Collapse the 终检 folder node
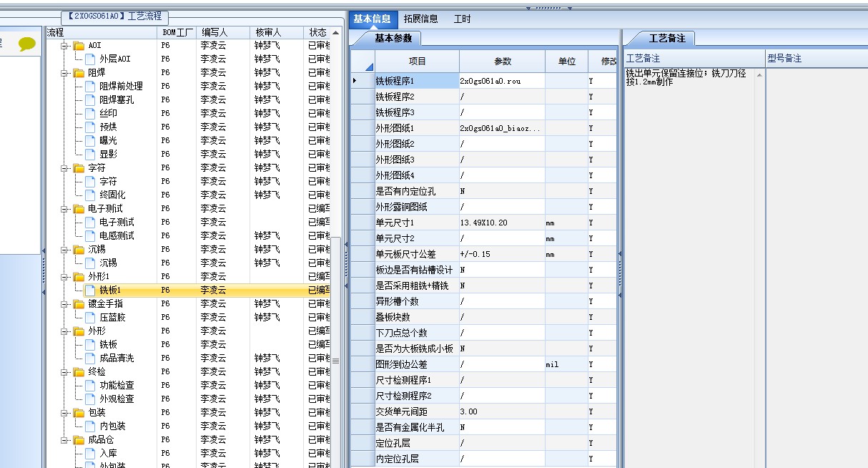This screenshot has width=868, height=468. click(x=64, y=371)
